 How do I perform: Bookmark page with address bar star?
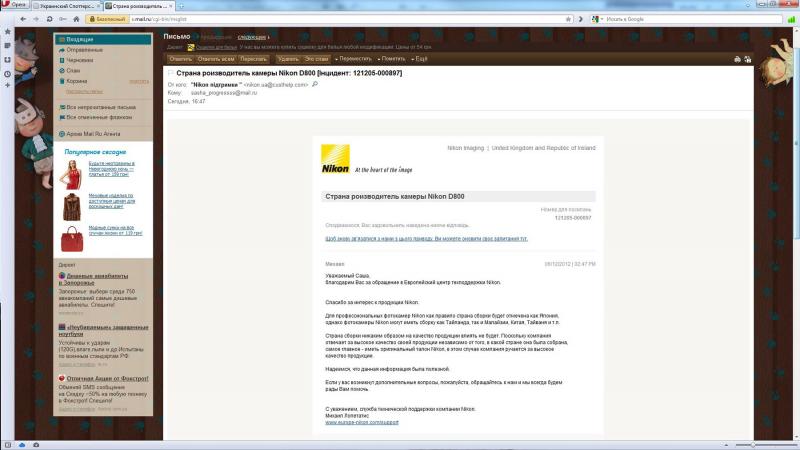click(x=568, y=19)
